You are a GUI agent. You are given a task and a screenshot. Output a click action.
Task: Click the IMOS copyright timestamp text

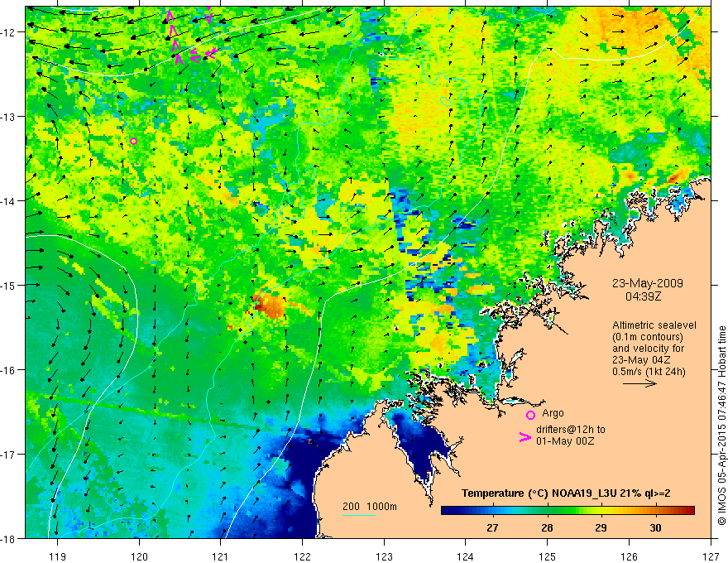tap(722, 426)
